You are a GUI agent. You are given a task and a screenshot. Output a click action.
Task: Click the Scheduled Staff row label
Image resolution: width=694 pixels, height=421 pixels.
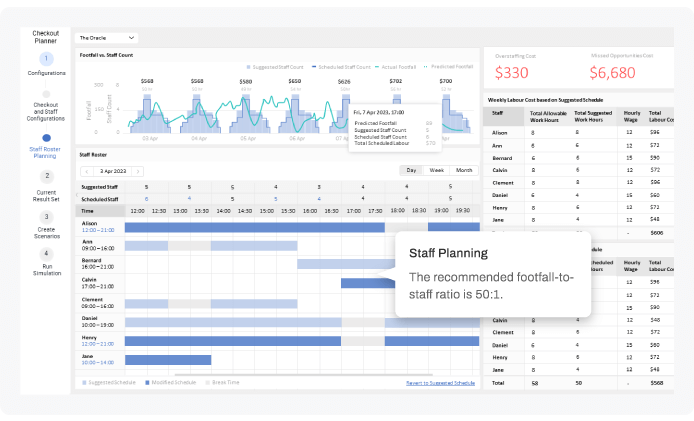pyautogui.click(x=100, y=200)
